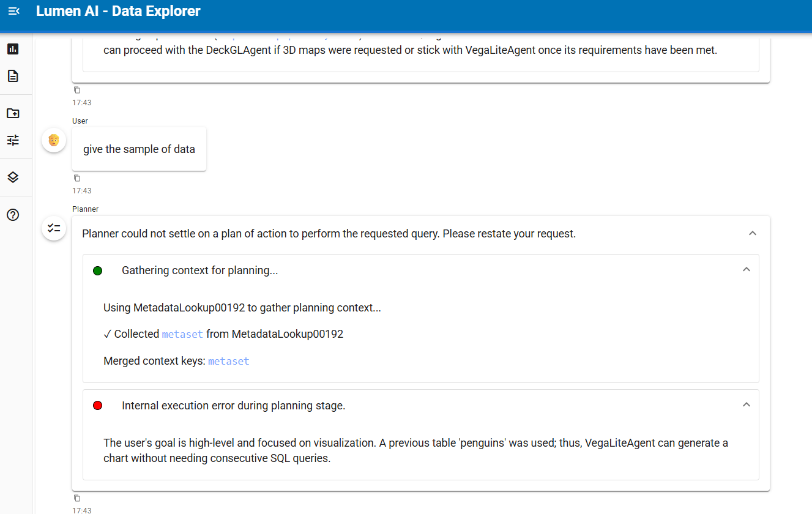Image resolution: width=812 pixels, height=514 pixels.
Task: Click the copy icon under the top message
Action: point(77,90)
